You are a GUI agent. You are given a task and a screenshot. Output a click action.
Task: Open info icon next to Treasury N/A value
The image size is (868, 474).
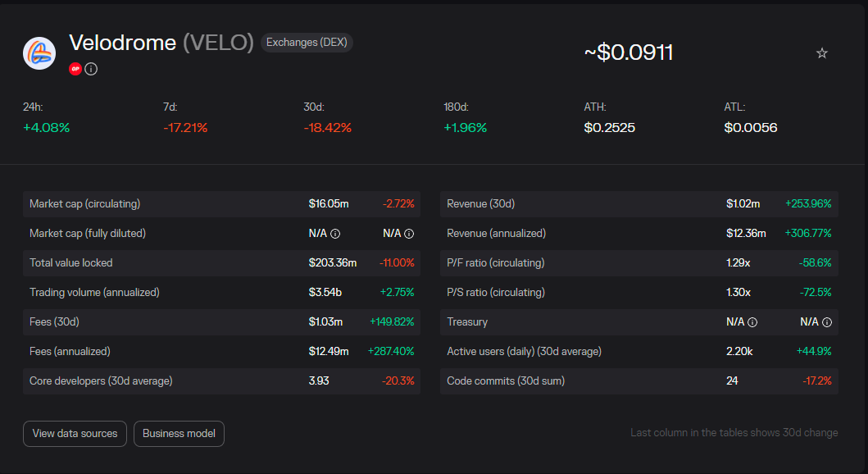752,322
